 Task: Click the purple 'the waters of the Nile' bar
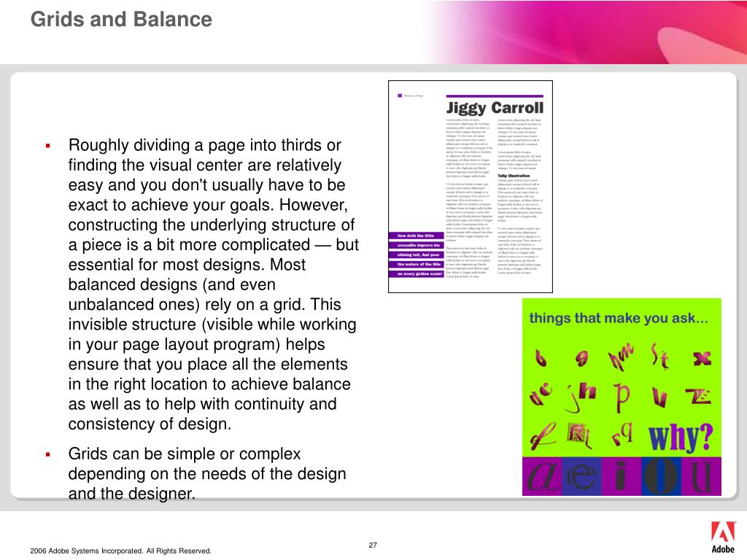416,264
